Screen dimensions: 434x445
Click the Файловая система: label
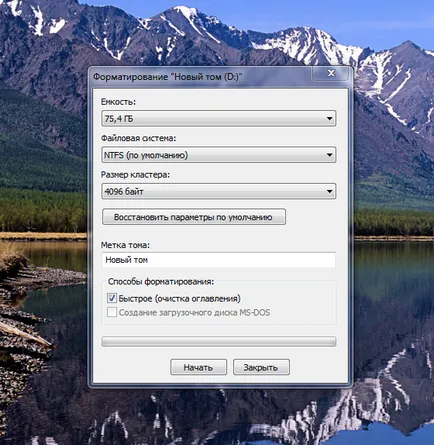138,138
